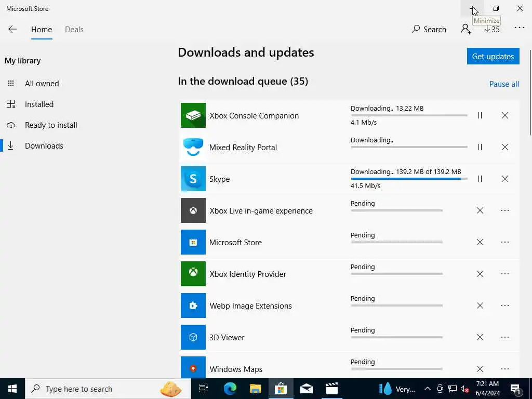Select Ready to install in library

tap(51, 125)
